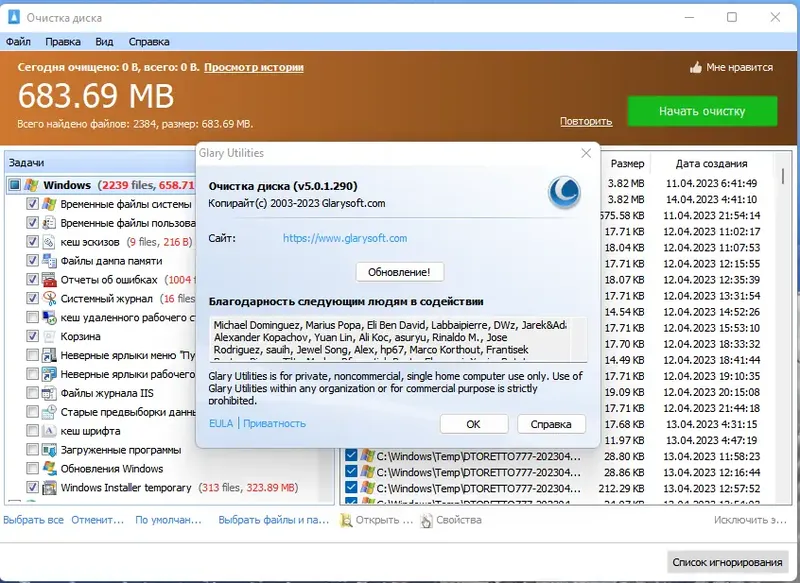Click the Открыть folder icon below the list
Image resolution: width=800 pixels, height=583 pixels.
[344, 520]
